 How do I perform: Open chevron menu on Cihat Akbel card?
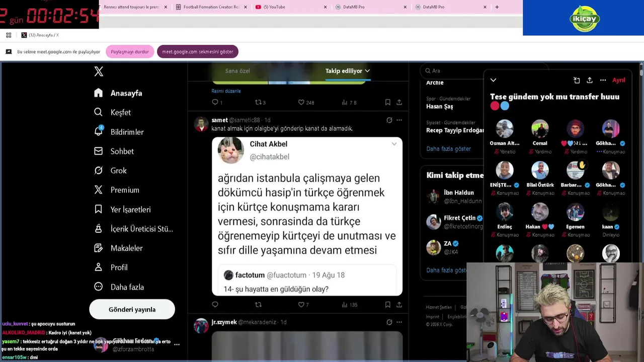pyautogui.click(x=394, y=144)
